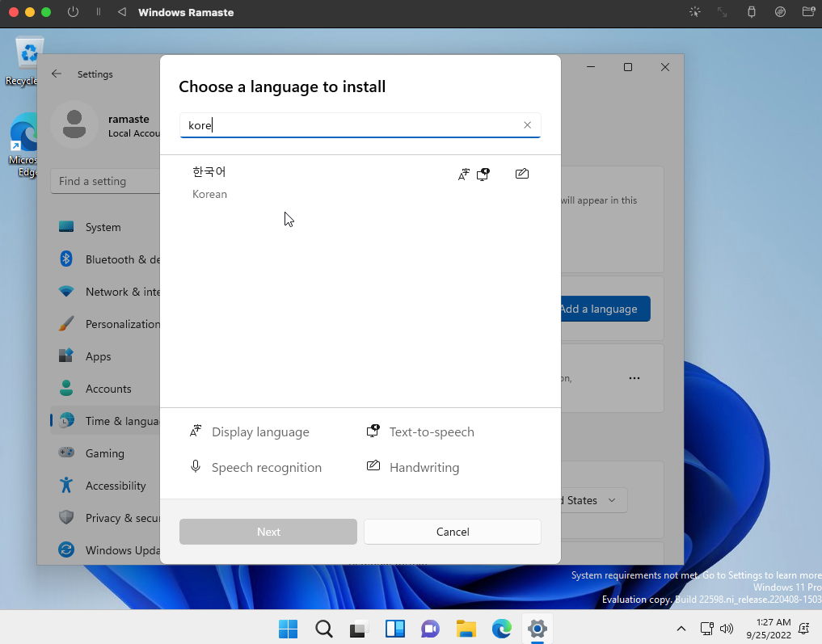822x644 pixels.
Task: Click Speech recognition microphone legend icon
Action: click(196, 466)
